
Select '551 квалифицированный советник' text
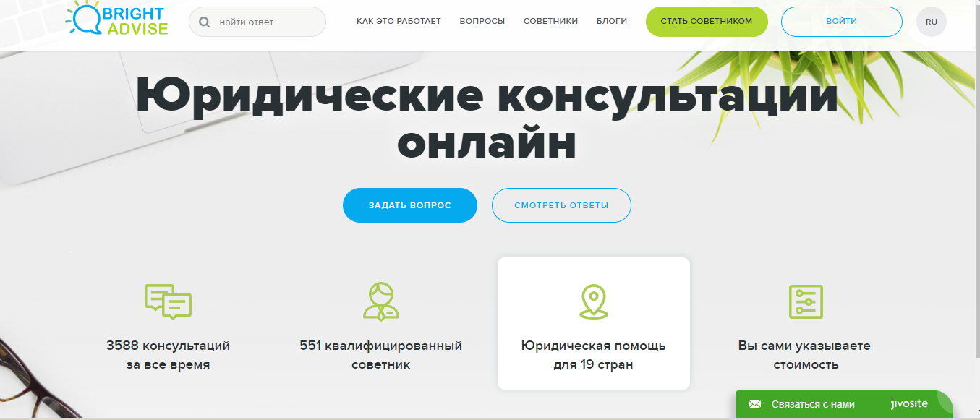[380, 355]
